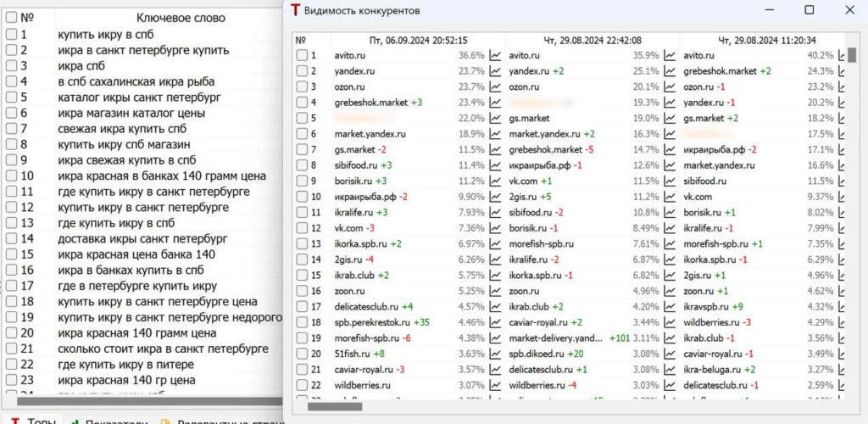The image size is (868, 424).
Task: Open chart icon beside avito.ru 35.9%
Action: (670, 56)
